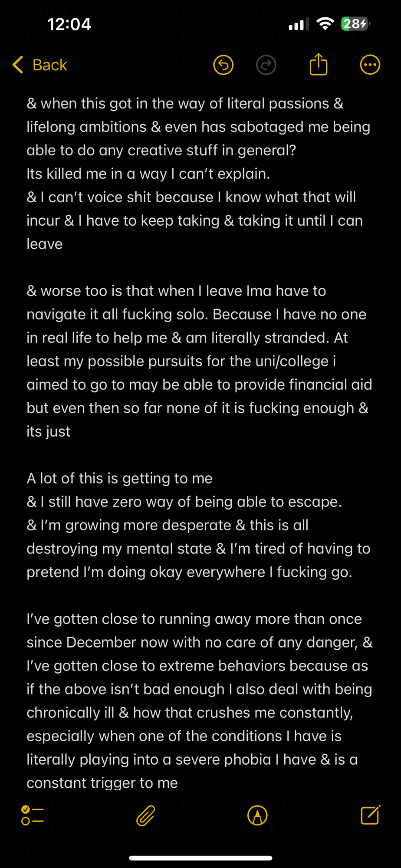The height and width of the screenshot is (868, 401).
Task: Go back using the Back button
Action: [49, 65]
